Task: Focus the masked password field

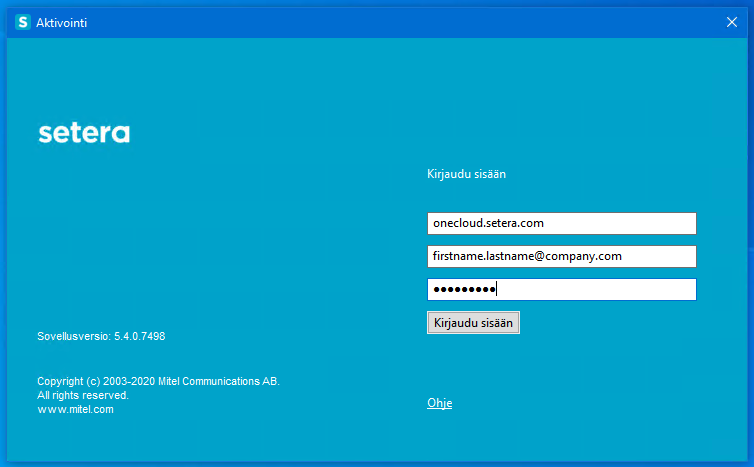Action: [x=562, y=290]
